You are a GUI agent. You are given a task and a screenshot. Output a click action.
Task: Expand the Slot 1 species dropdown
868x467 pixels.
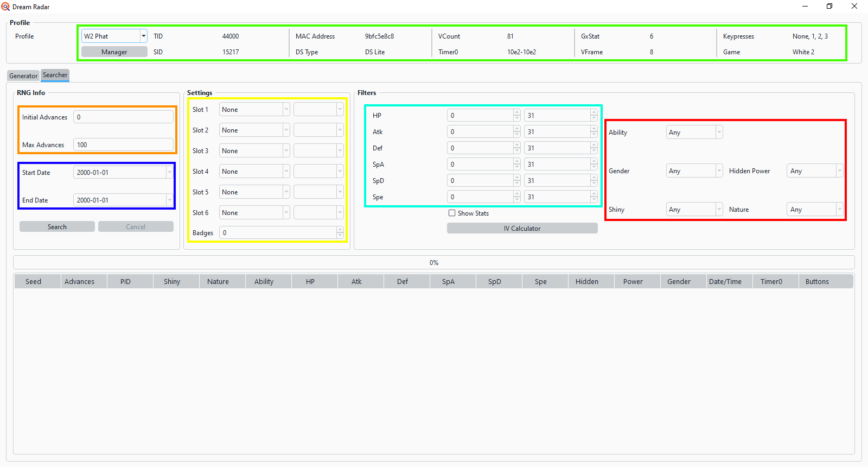click(254, 110)
